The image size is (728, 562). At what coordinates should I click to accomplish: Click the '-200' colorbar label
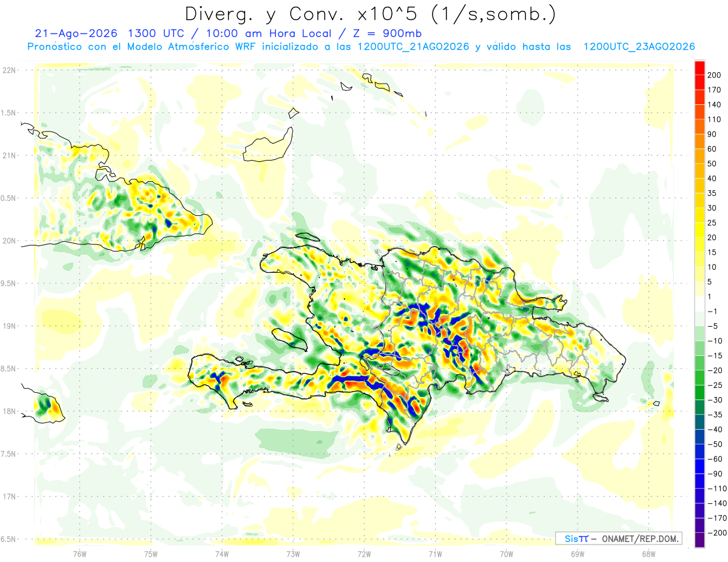coord(717,532)
